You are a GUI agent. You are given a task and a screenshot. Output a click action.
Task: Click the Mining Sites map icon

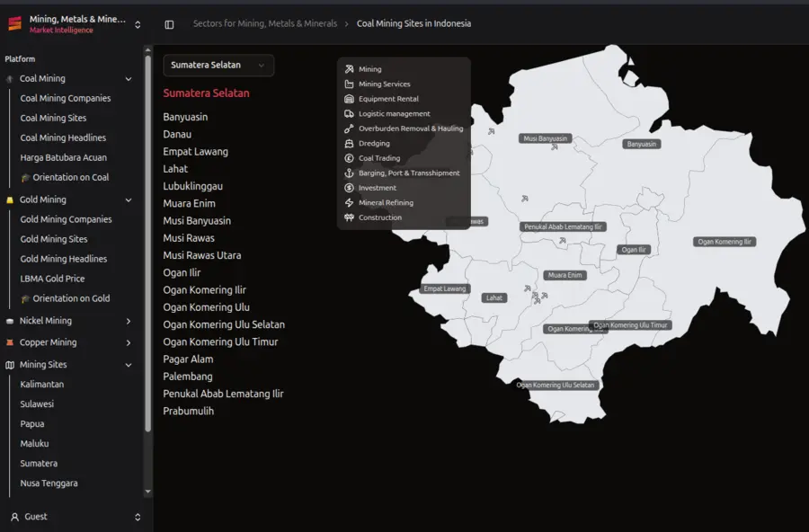pos(9,365)
